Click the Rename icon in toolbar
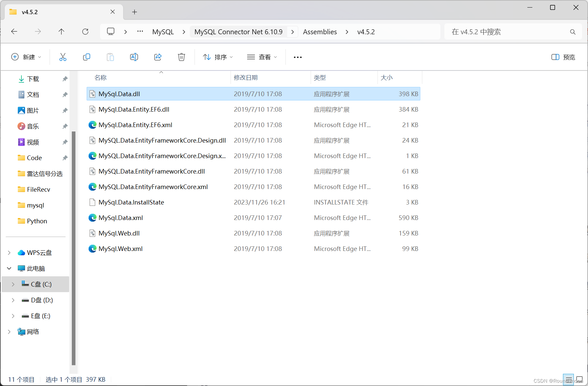588x386 pixels. (x=134, y=57)
